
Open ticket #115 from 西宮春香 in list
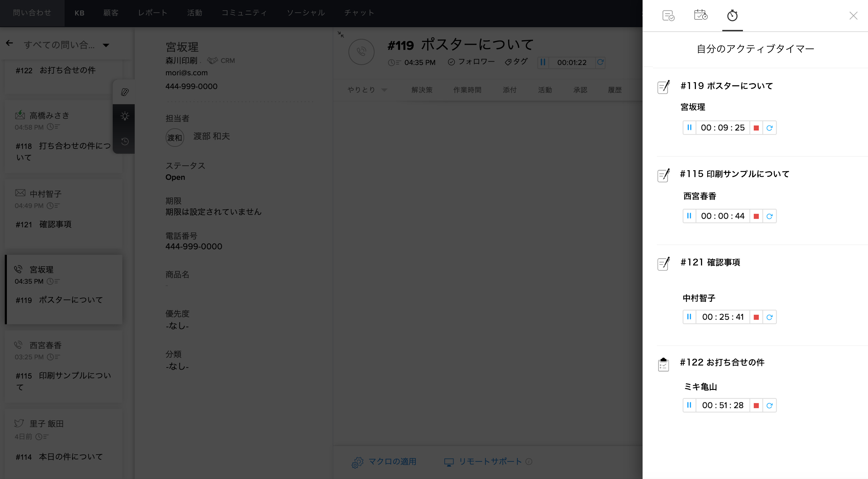(x=64, y=367)
